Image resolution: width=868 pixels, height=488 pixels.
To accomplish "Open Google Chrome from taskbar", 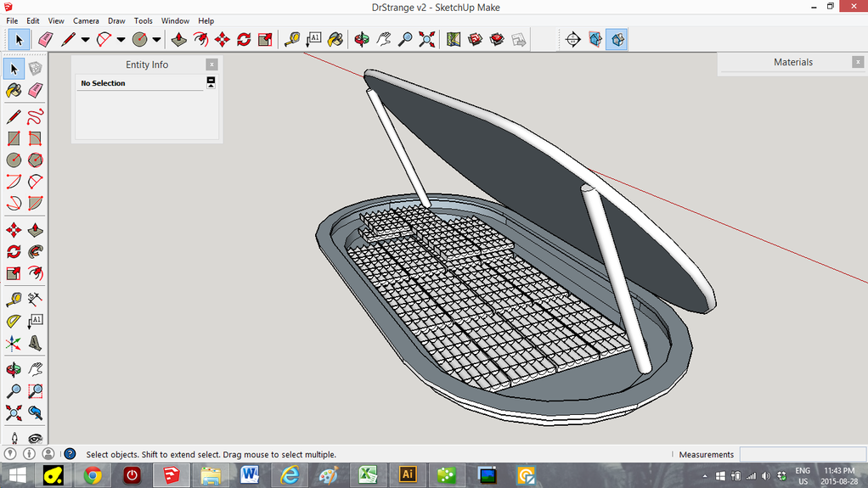I will pyautogui.click(x=93, y=475).
